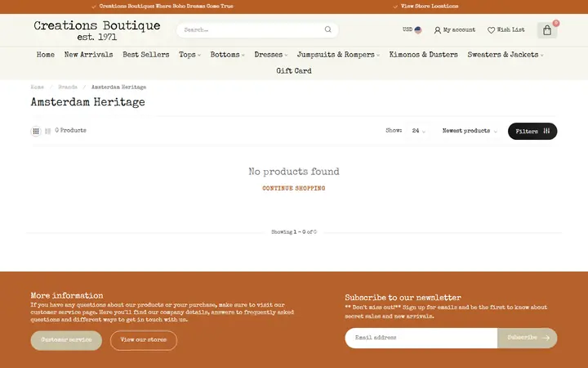Click the Wish List heart icon
588x368 pixels.
[x=491, y=30]
